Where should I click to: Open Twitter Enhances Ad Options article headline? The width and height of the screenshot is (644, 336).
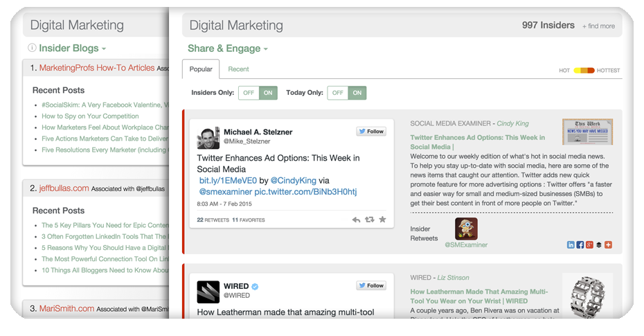(x=478, y=142)
